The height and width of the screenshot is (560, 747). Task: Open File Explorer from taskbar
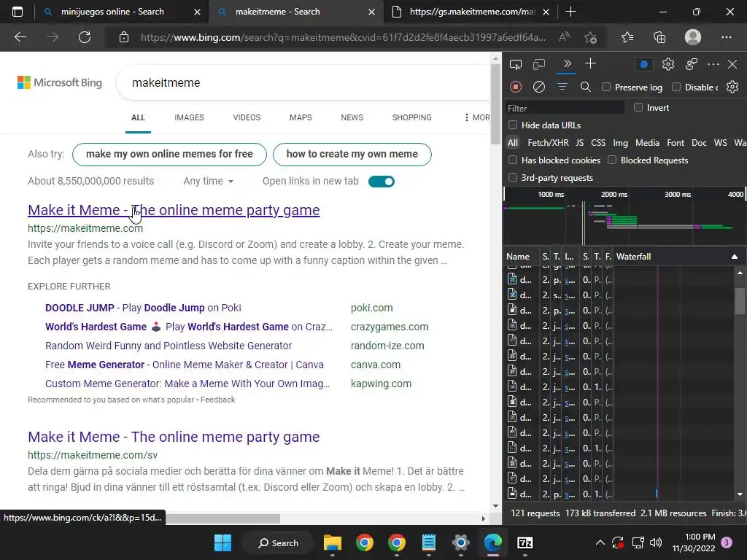tap(332, 542)
